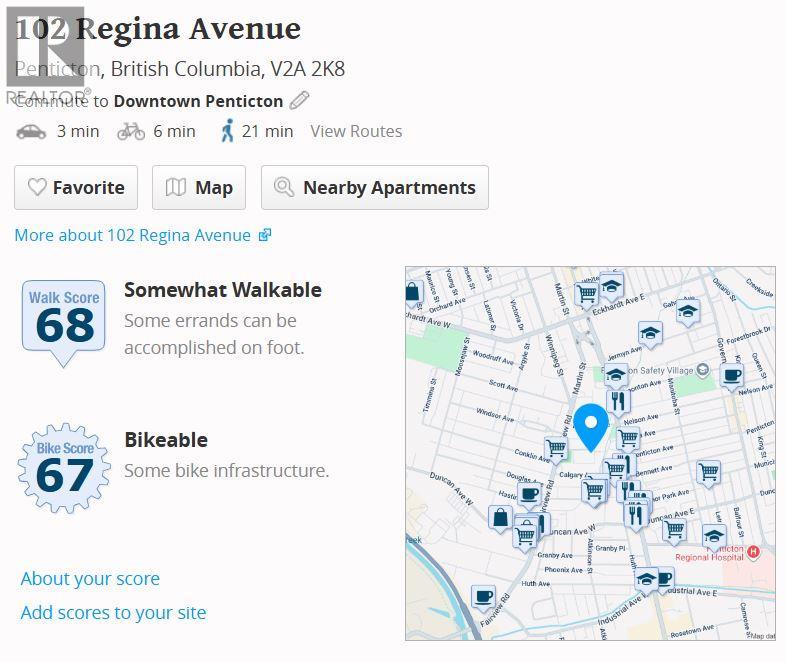
Task: Click the shopping bag marker near Duncan Ave W
Action: 500,519
